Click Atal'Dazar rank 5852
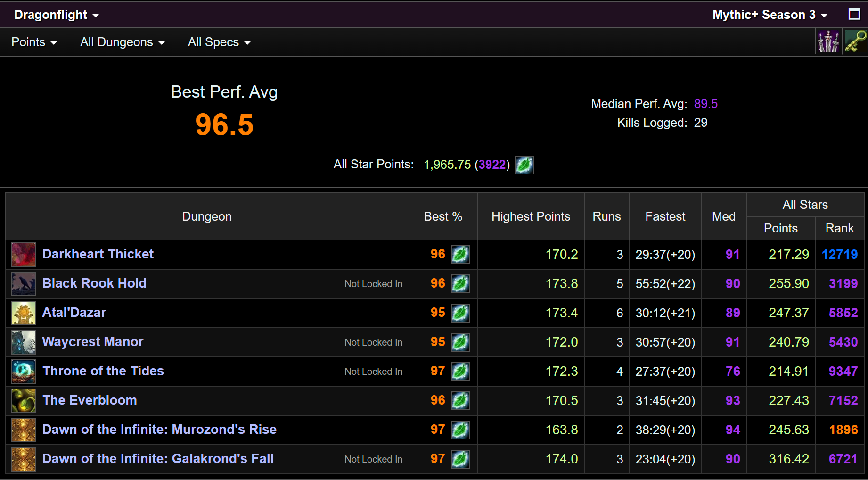The height and width of the screenshot is (480, 868). click(x=843, y=313)
